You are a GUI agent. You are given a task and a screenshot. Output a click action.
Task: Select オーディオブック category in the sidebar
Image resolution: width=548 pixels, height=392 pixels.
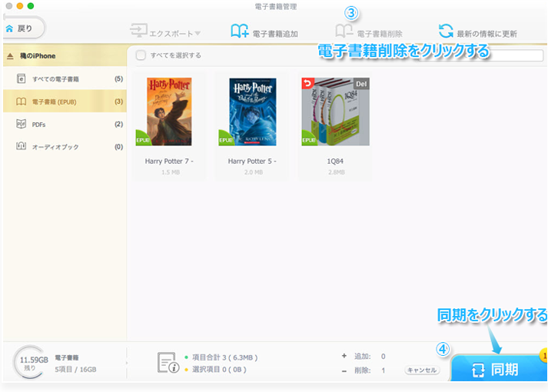[x=65, y=147]
